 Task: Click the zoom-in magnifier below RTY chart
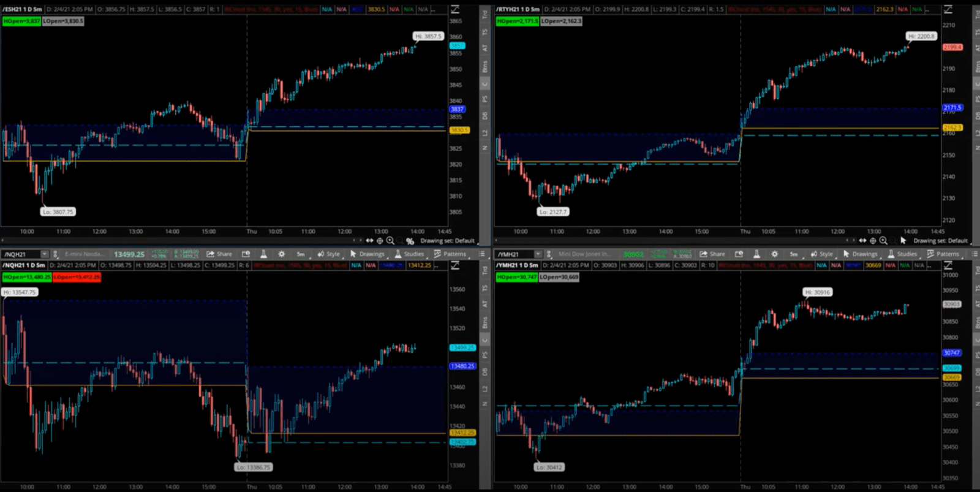point(883,241)
